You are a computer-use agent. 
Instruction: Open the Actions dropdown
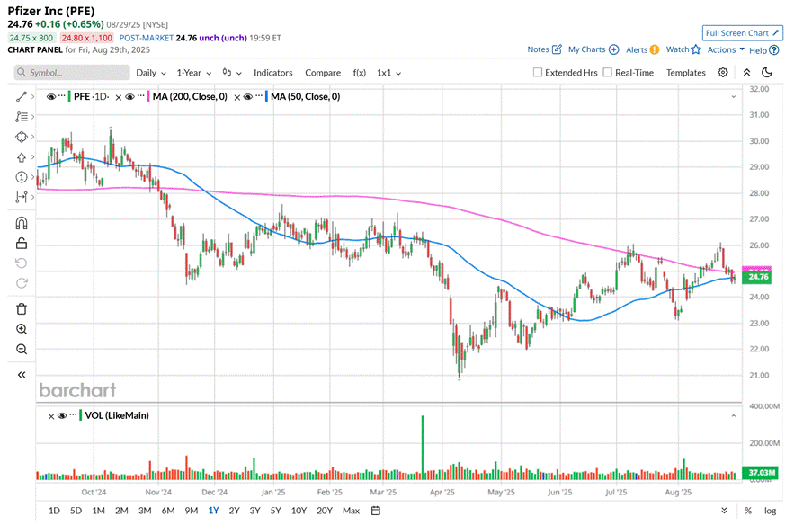click(726, 49)
